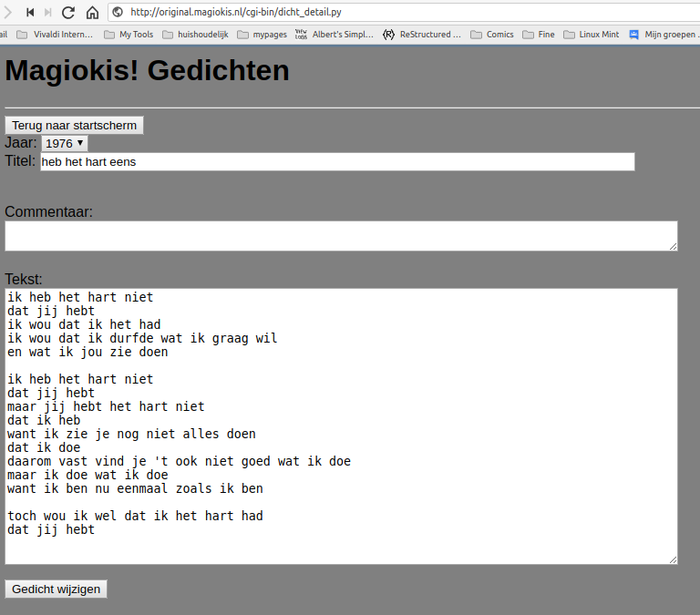Click into the Tekst poem textarea

click(x=341, y=426)
